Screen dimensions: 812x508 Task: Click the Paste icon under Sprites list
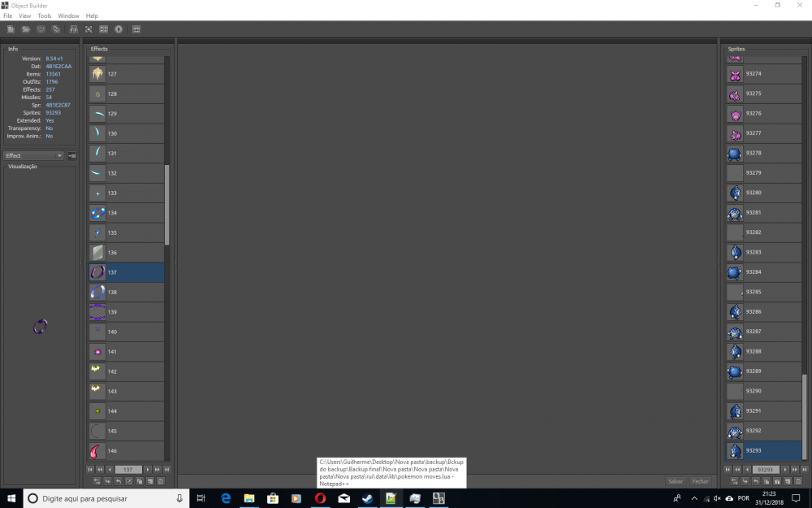tap(777, 481)
